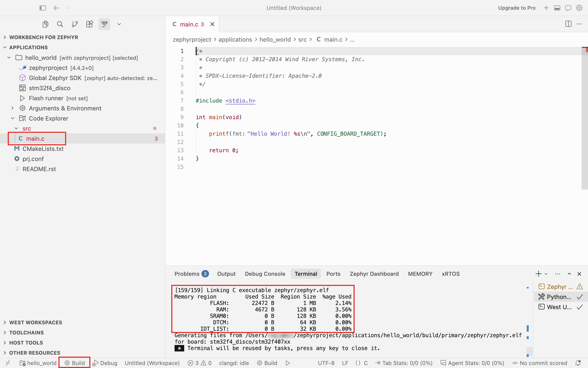Toggle the chat panel icon
588x368 pixels.
pyautogui.click(x=568, y=8)
